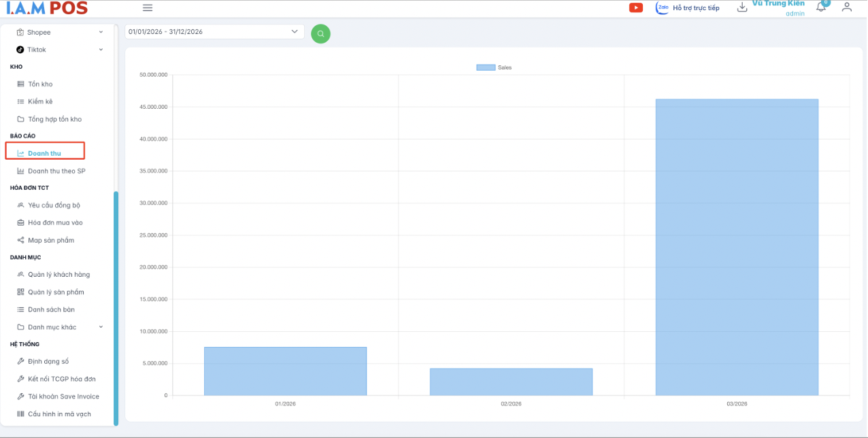Open Quản lý khách hàng
Image resolution: width=868 pixels, height=438 pixels.
click(59, 275)
